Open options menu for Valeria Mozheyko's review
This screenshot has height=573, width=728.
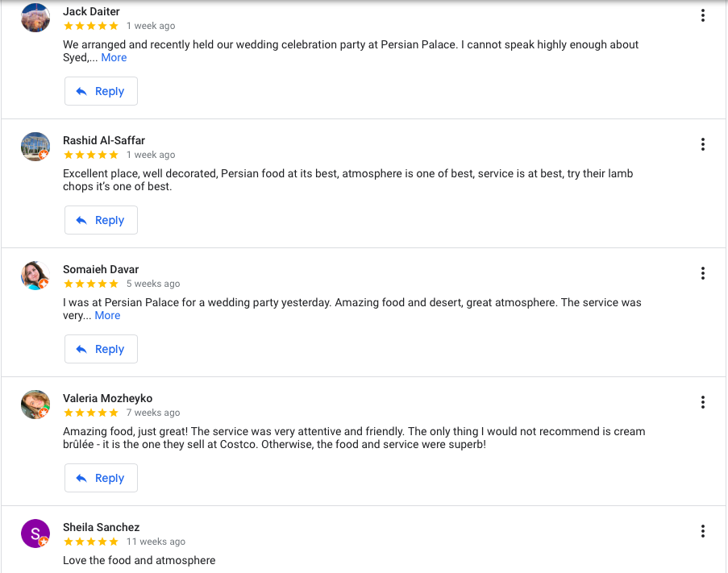[x=703, y=402]
